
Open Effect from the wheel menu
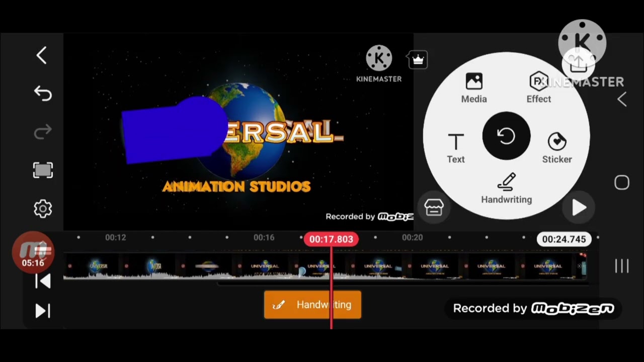pos(539,88)
